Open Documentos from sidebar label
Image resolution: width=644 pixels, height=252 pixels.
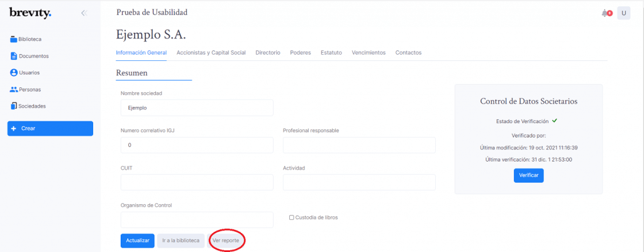tap(34, 56)
